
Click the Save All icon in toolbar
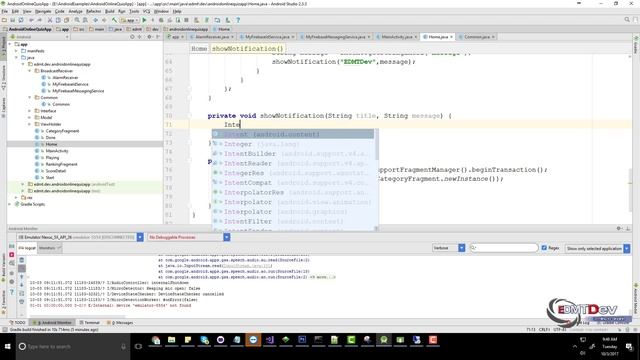click(13, 20)
